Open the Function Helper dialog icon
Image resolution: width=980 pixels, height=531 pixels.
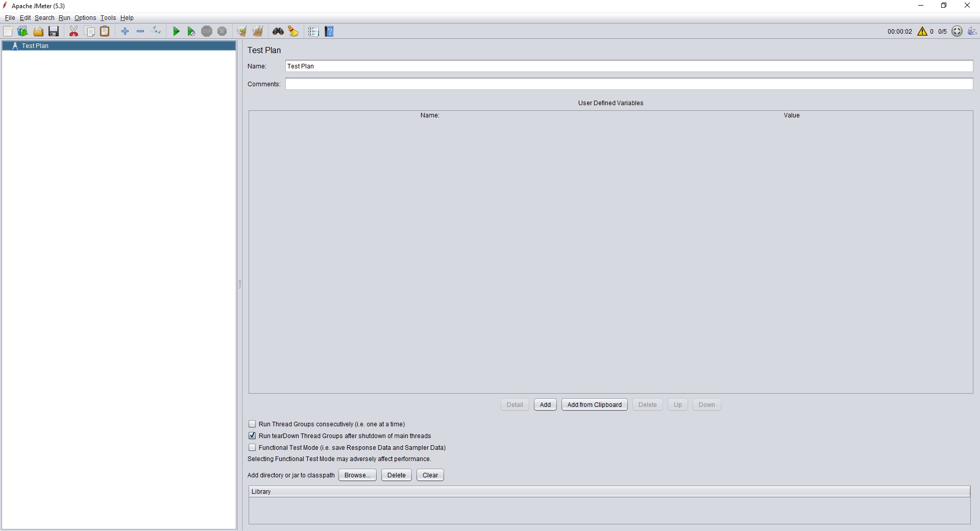coord(313,31)
